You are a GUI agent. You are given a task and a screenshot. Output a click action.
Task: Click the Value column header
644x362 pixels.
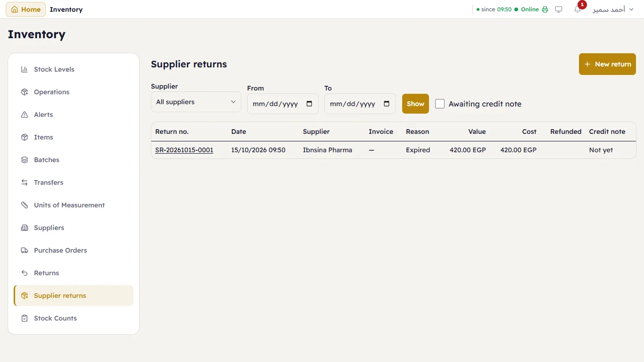click(x=477, y=132)
